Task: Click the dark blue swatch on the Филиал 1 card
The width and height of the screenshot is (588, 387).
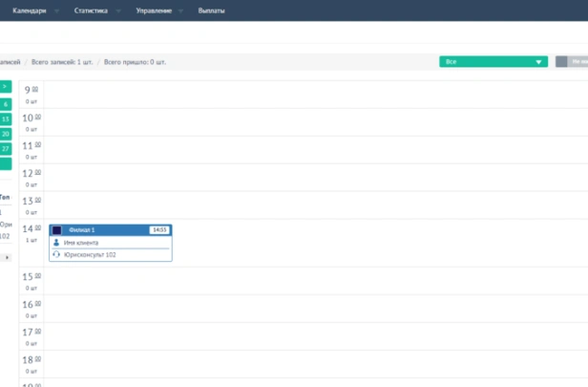Action: (x=57, y=230)
